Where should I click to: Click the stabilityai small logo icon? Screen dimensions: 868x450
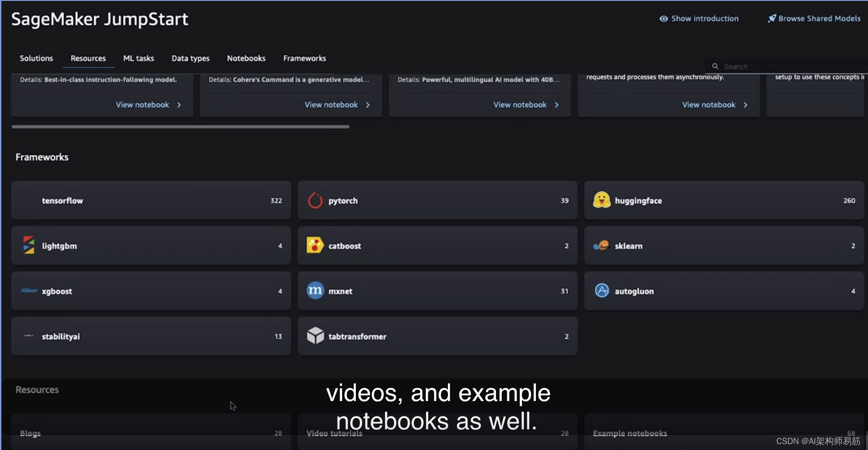click(x=29, y=335)
